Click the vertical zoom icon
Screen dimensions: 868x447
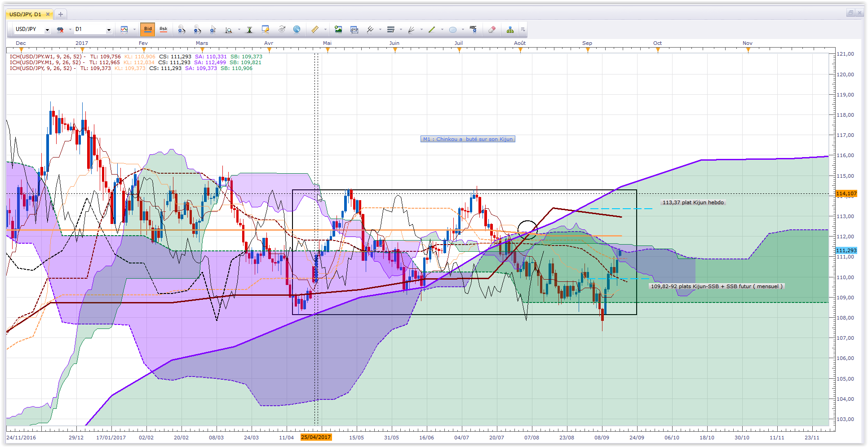229,30
